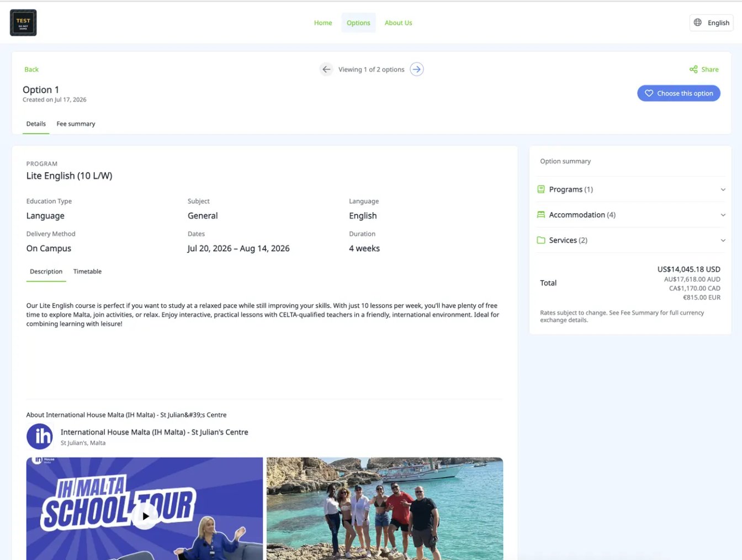Click the Programs book icon
This screenshot has width=742, height=560.
(x=541, y=189)
